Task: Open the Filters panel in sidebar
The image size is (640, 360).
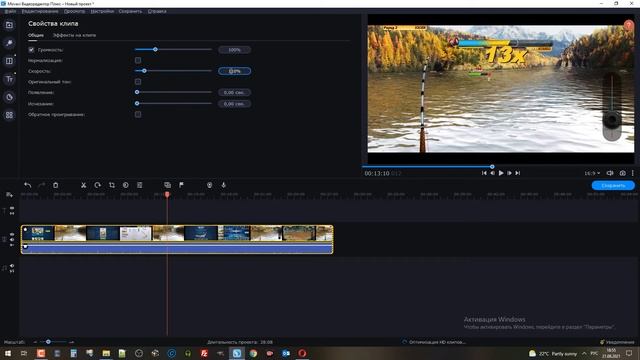Action: (9, 43)
